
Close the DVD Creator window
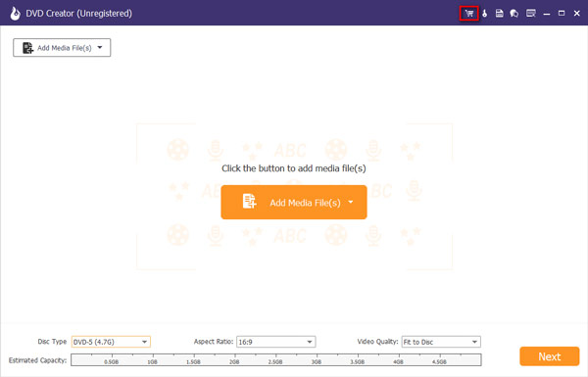[577, 14]
